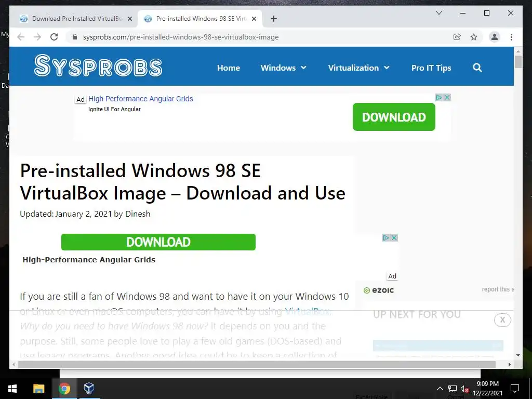Click the Ignite UI For Angular text
The width and height of the screenshot is (532, 399).
pos(114,109)
